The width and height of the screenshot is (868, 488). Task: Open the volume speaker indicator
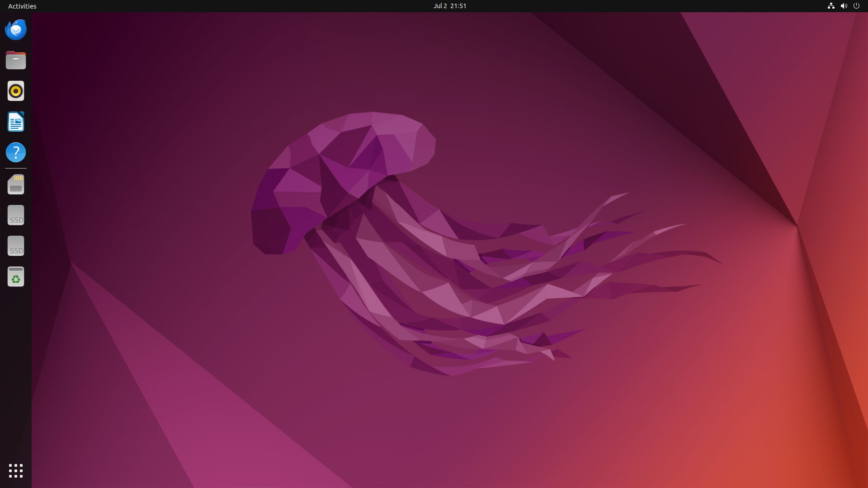[x=844, y=6]
